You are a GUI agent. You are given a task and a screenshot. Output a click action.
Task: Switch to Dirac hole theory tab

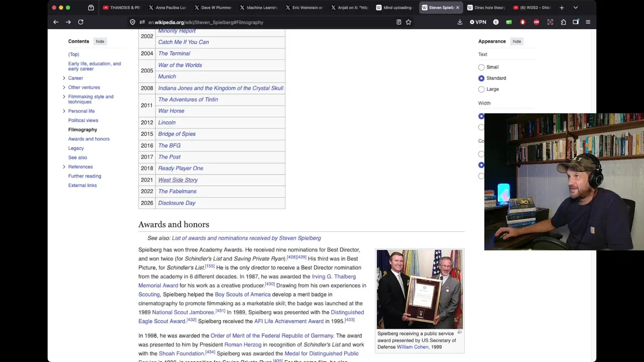(486, 8)
